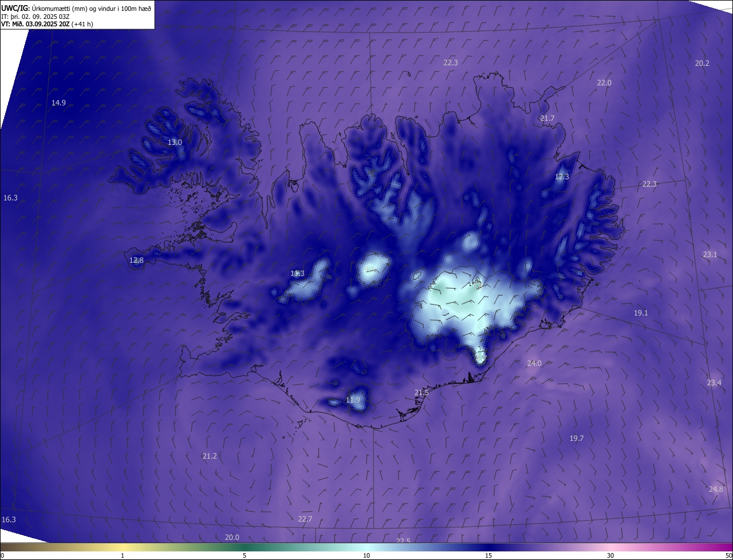Click the 23.1 value label
This screenshot has height=560, width=733.
click(x=710, y=254)
